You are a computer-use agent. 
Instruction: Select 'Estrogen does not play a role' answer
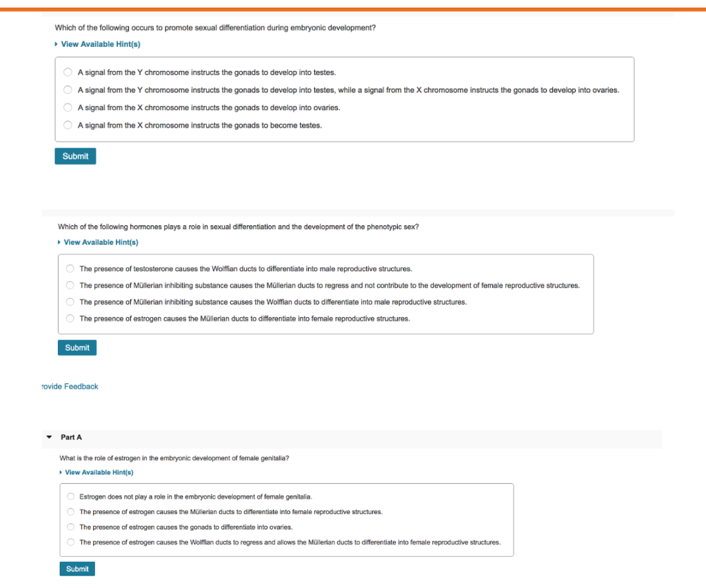[x=71, y=496]
